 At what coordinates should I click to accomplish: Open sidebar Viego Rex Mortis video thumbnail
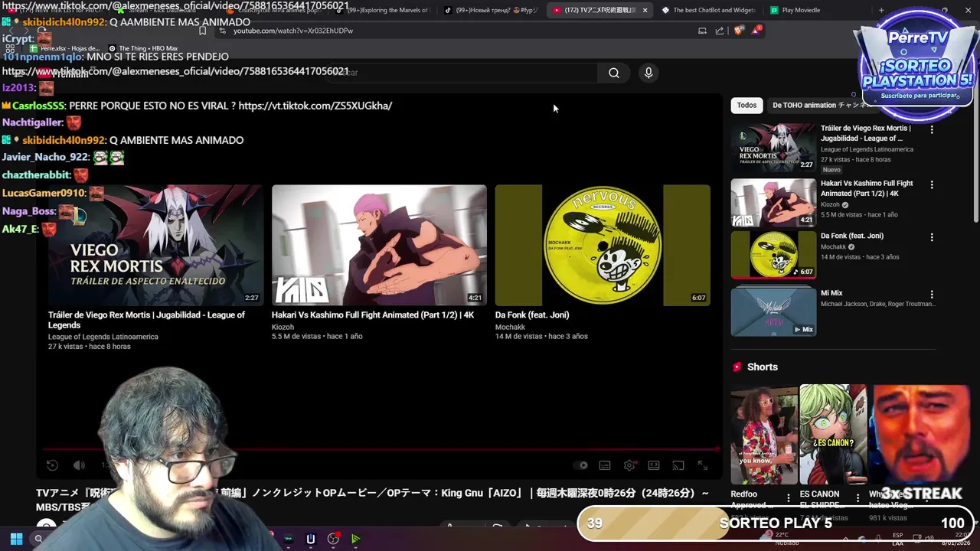(x=773, y=148)
